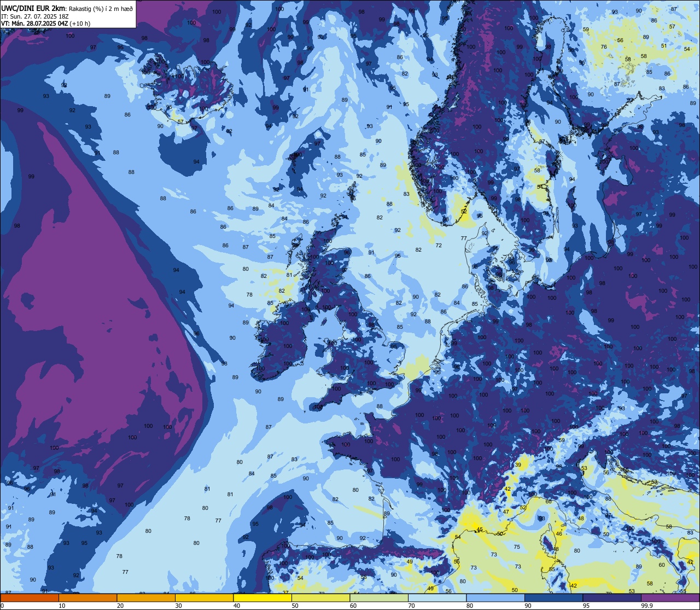
Task: Click the amber 20–30 legend swatch
Action: (146, 597)
